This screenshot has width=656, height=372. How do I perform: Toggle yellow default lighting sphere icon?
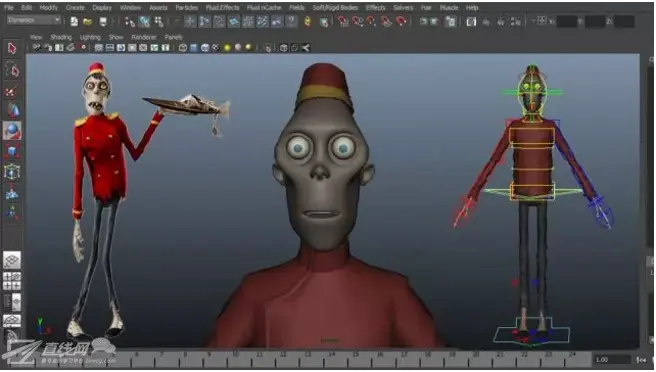(227, 47)
